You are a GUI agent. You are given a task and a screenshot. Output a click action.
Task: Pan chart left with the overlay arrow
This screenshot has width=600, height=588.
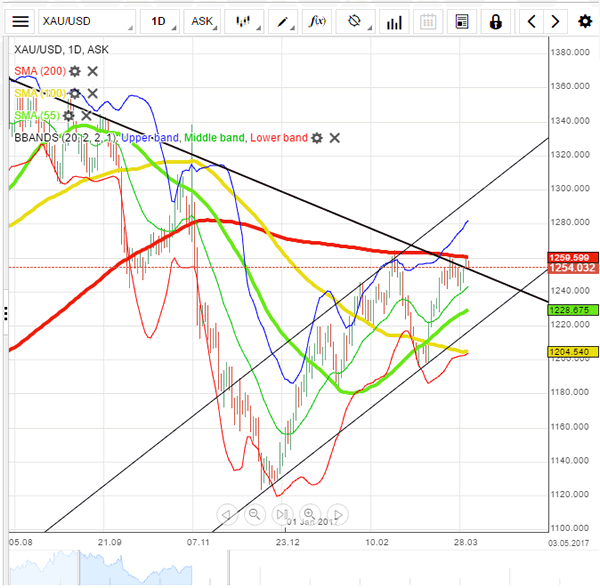coord(227,515)
